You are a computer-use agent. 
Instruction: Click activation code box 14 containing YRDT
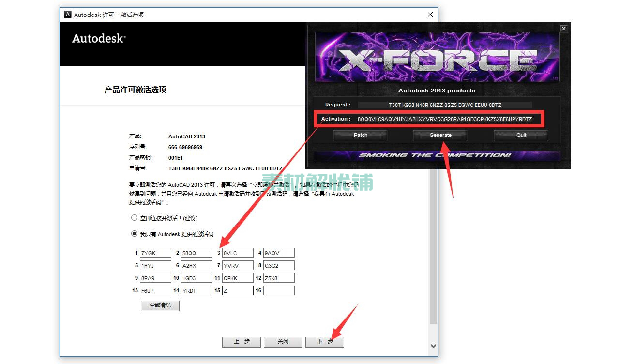[197, 290]
